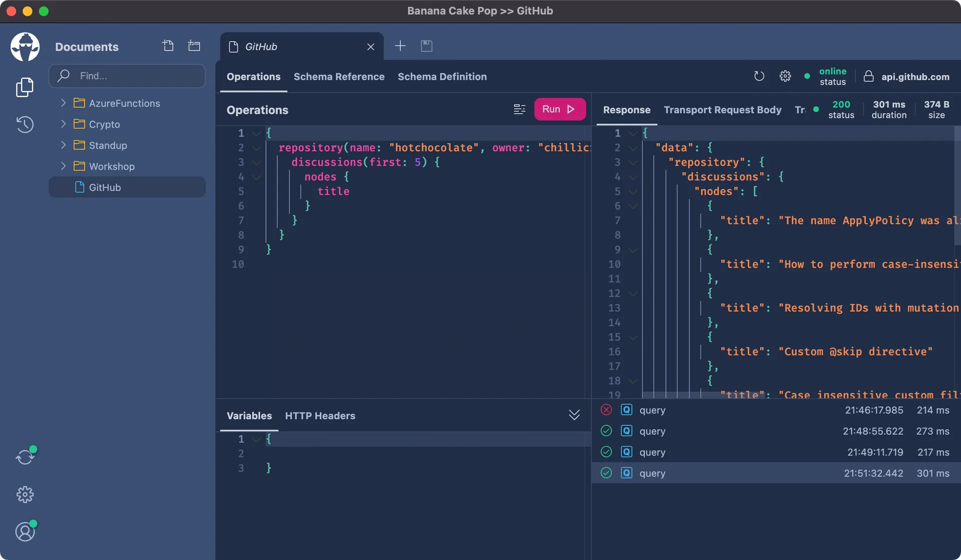961x560 pixels.
Task: Click the Q icon of 21:46:17.985 query
Action: point(627,410)
